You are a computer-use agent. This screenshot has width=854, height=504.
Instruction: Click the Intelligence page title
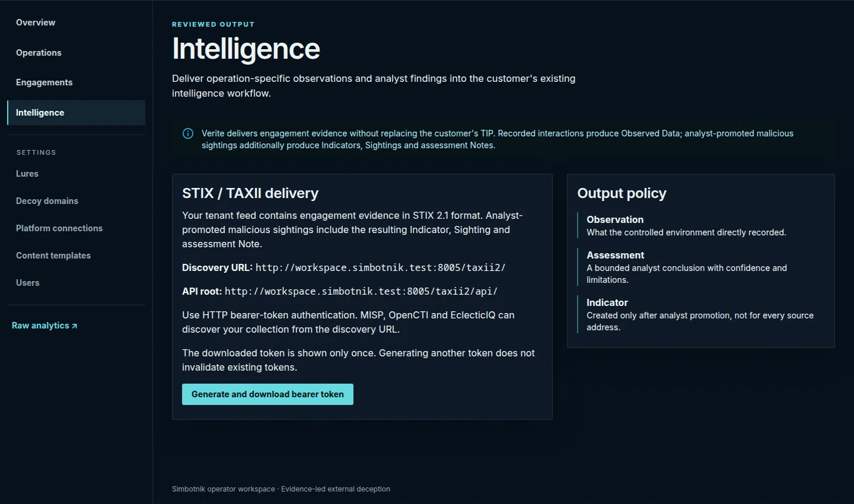pos(246,49)
